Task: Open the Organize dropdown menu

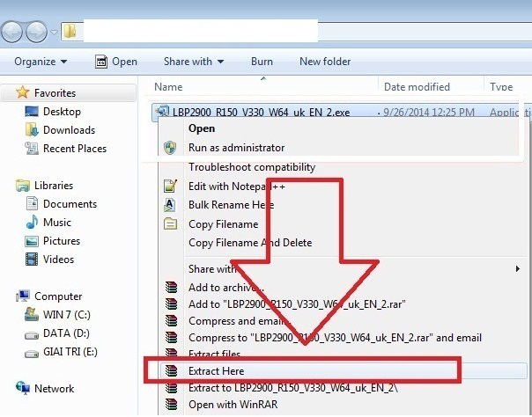Action: (41, 62)
